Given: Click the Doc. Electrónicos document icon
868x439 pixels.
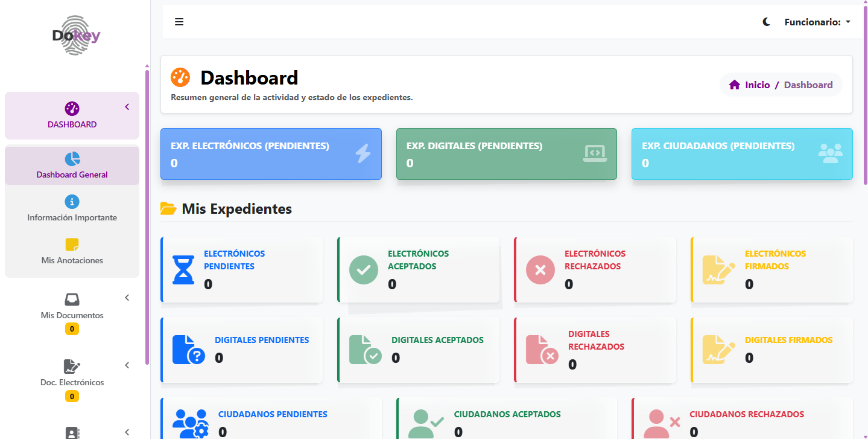Looking at the screenshot, I should pyautogui.click(x=72, y=366).
